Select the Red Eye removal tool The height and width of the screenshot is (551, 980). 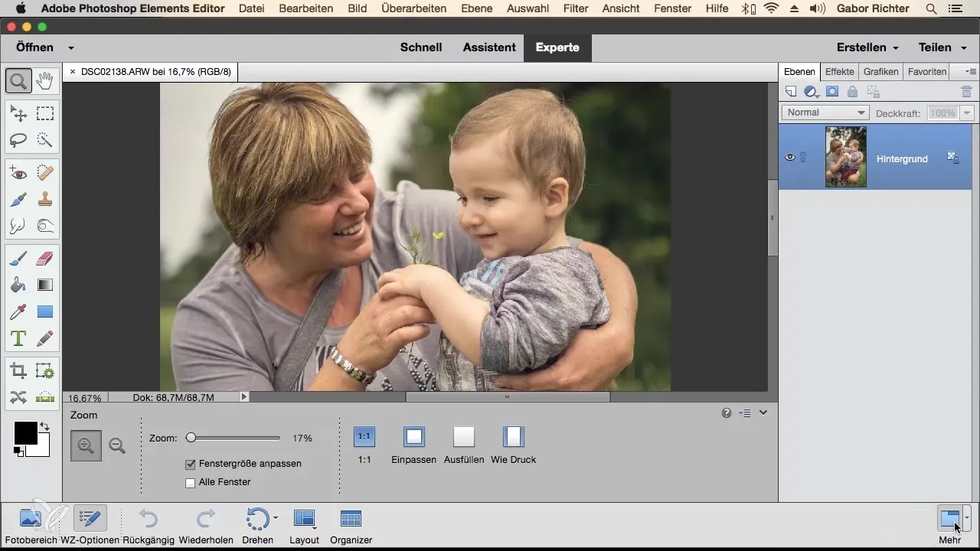18,174
